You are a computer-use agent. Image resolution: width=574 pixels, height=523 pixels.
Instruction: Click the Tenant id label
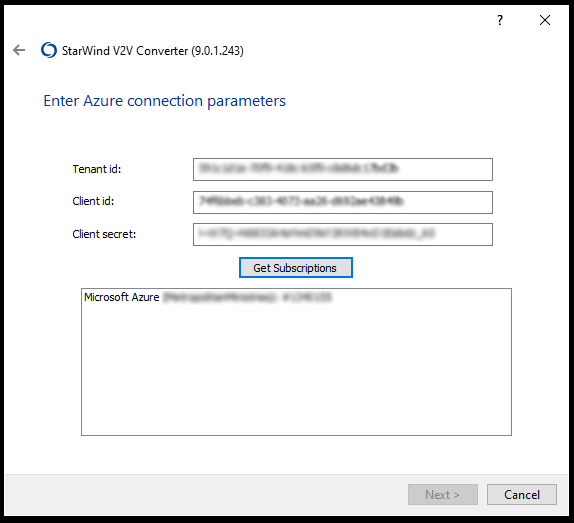point(97,169)
